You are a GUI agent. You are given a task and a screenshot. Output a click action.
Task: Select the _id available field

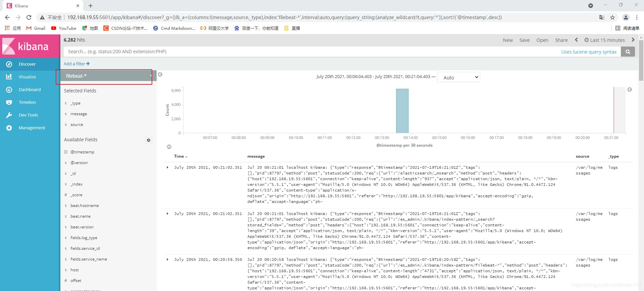(73, 173)
